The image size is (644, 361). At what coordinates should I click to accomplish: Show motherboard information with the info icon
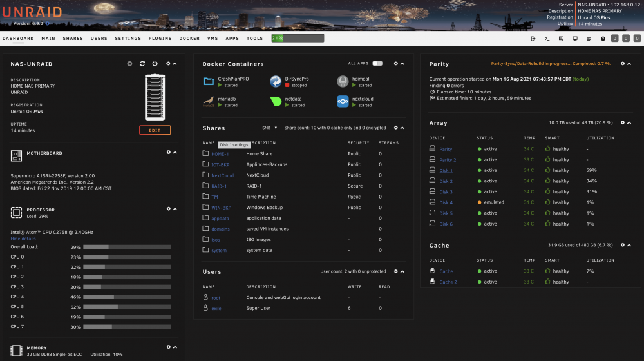coord(168,153)
